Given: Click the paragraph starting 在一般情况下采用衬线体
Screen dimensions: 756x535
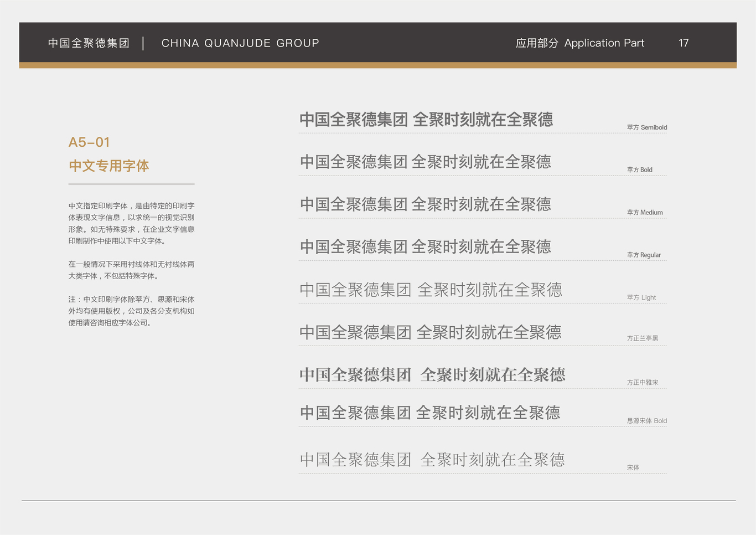Looking at the screenshot, I should 132,270.
